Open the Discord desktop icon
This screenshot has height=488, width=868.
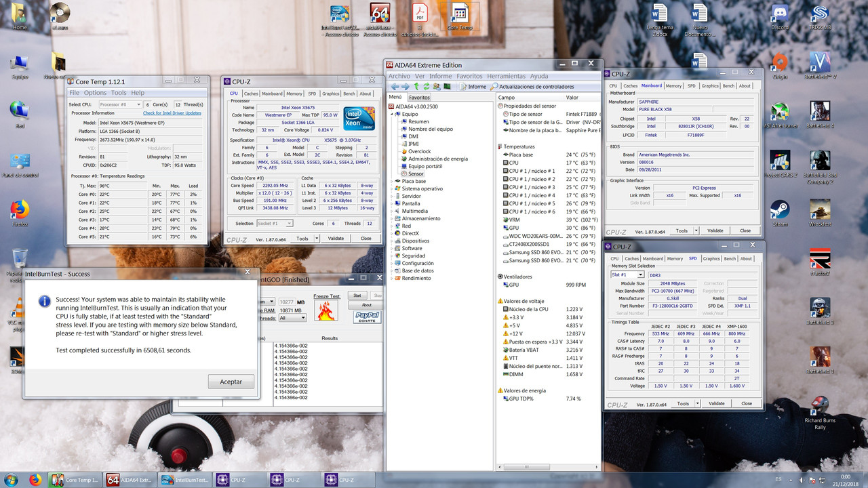[780, 18]
